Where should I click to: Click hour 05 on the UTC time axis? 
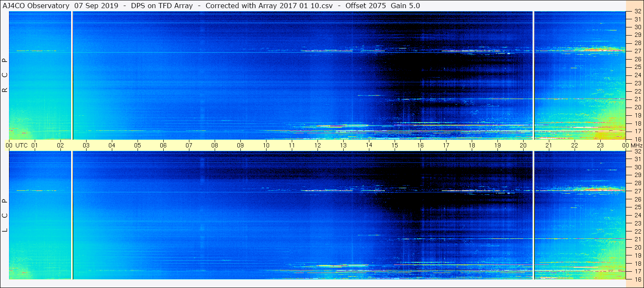[138, 145]
